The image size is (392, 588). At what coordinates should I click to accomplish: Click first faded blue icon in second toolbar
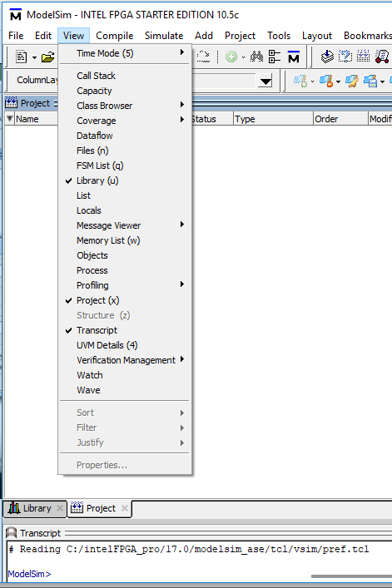click(300, 81)
